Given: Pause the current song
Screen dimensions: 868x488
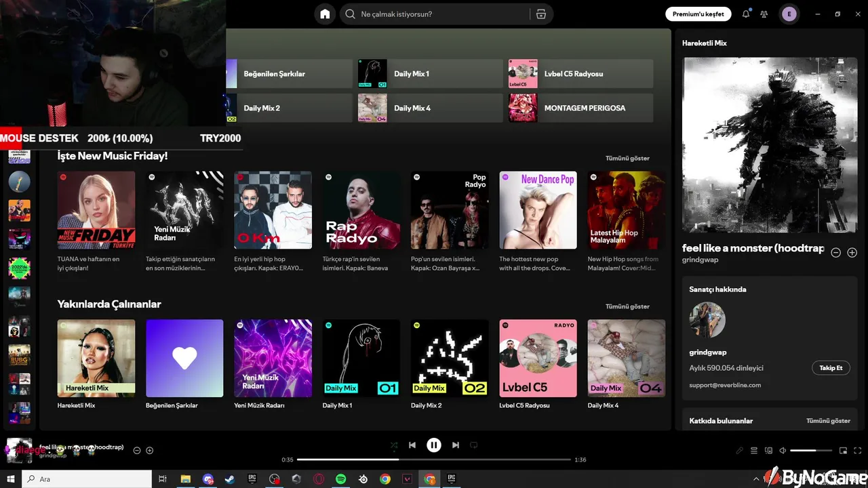Looking at the screenshot, I should pyautogui.click(x=434, y=445).
